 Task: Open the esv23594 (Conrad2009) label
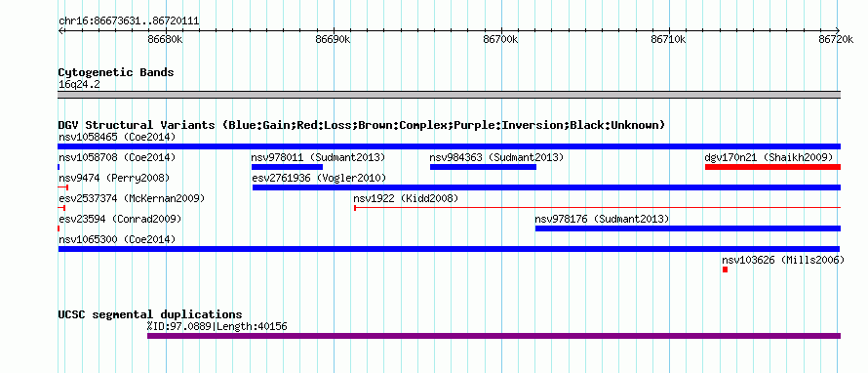pos(120,219)
